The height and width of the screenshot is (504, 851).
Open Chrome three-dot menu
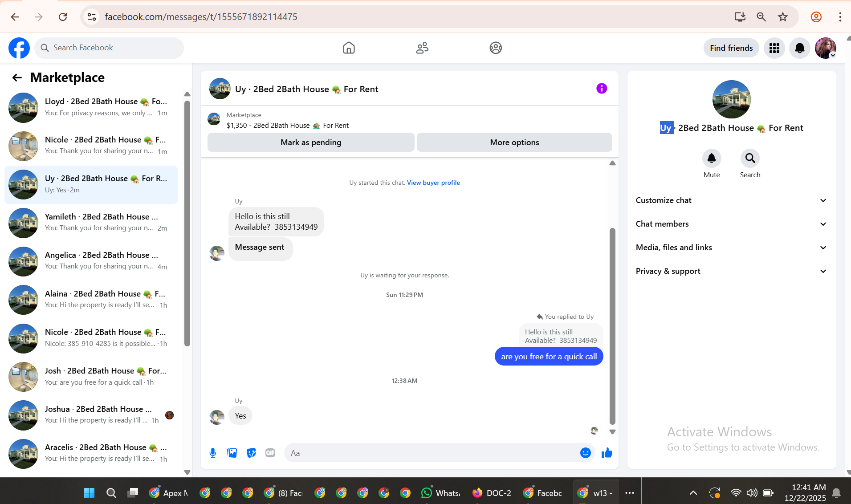pyautogui.click(x=840, y=17)
